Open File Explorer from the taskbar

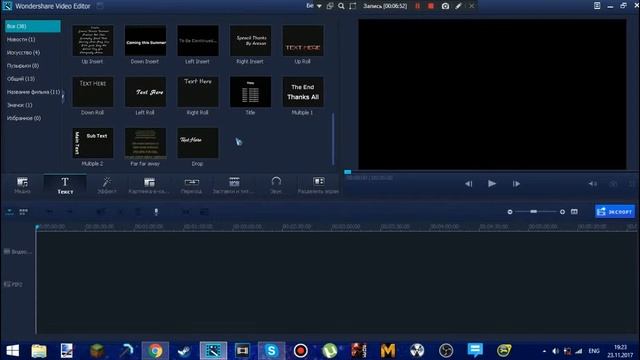(39, 351)
